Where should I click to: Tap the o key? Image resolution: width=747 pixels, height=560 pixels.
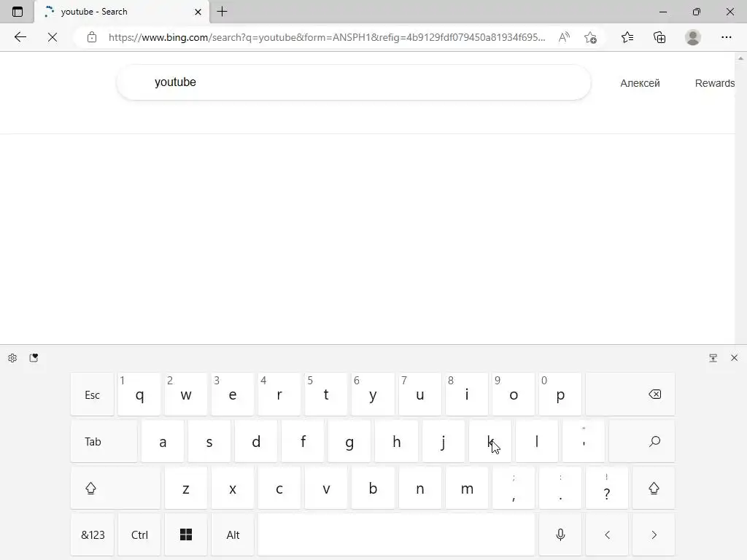click(513, 394)
